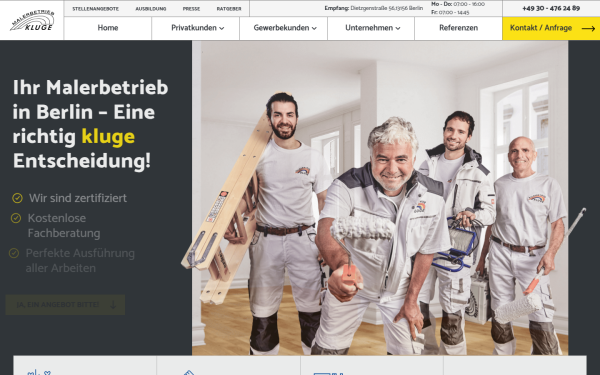Click the Empfang address text
600x375 pixels.
[x=374, y=8]
